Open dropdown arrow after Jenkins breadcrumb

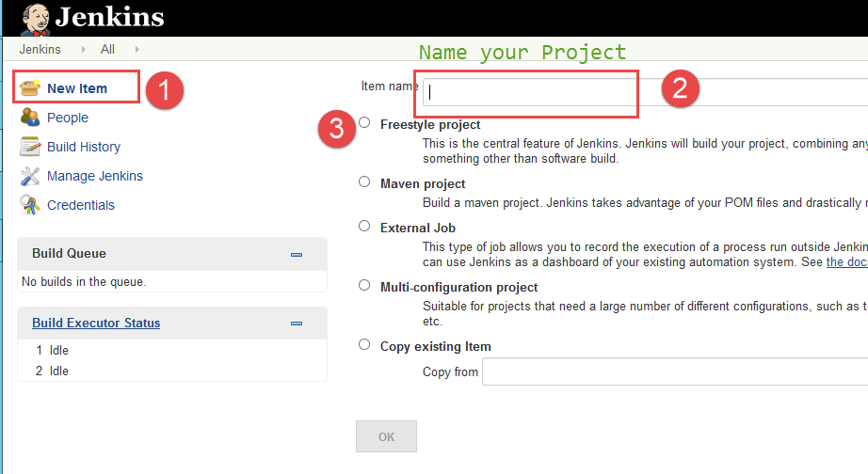coord(82,49)
